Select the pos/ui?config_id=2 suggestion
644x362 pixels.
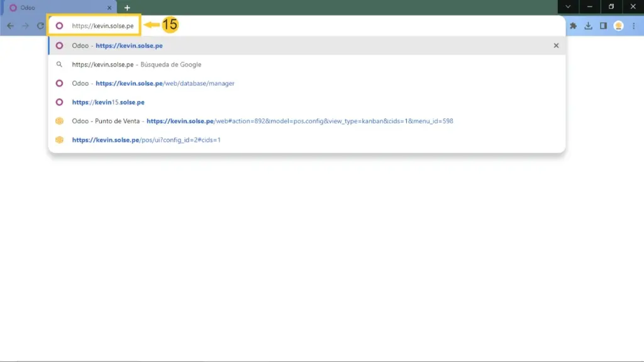[x=146, y=140]
